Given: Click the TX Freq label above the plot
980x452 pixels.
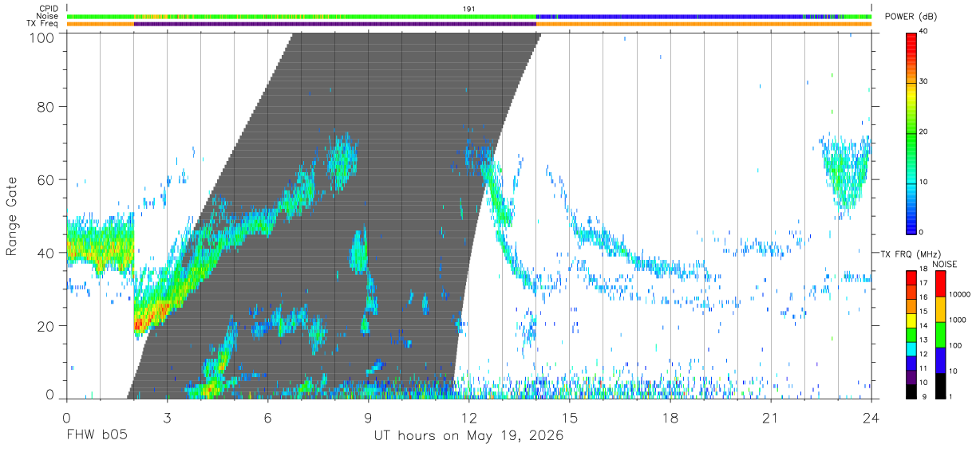Looking at the screenshot, I should point(43,24).
